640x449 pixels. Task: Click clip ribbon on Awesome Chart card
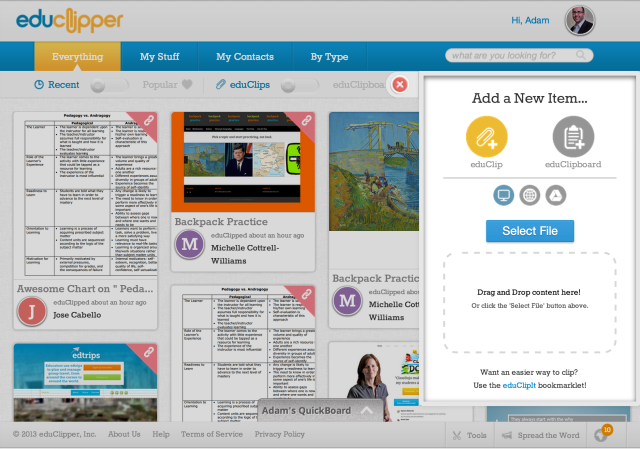click(148, 122)
